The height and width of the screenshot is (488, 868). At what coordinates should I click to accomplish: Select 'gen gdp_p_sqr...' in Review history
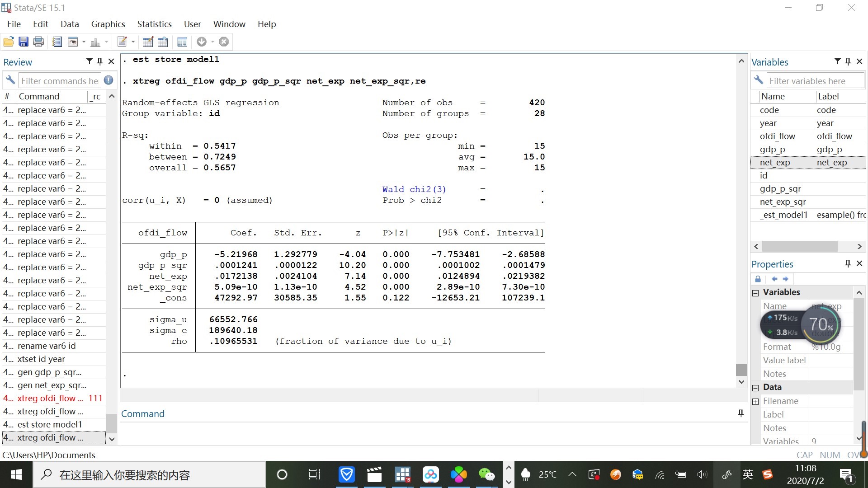point(54,372)
